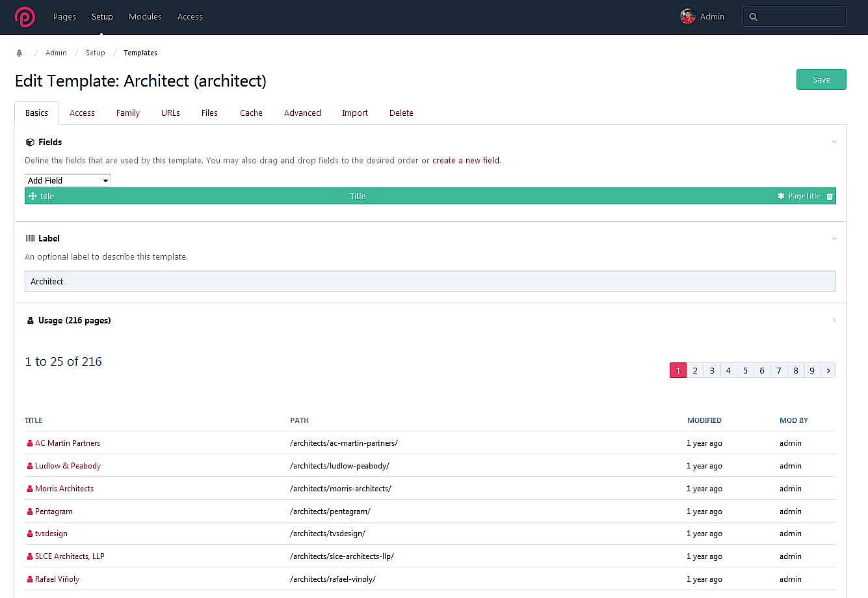Click the Admin avatar in the top bar
This screenshot has width=868, height=598.
pyautogui.click(x=687, y=16)
